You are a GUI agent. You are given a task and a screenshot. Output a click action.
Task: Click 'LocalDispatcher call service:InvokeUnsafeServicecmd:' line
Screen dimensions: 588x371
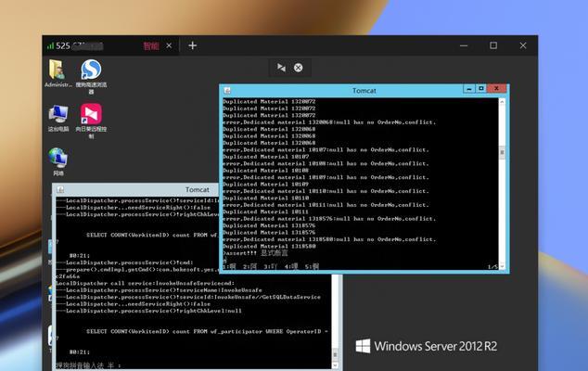(x=145, y=283)
